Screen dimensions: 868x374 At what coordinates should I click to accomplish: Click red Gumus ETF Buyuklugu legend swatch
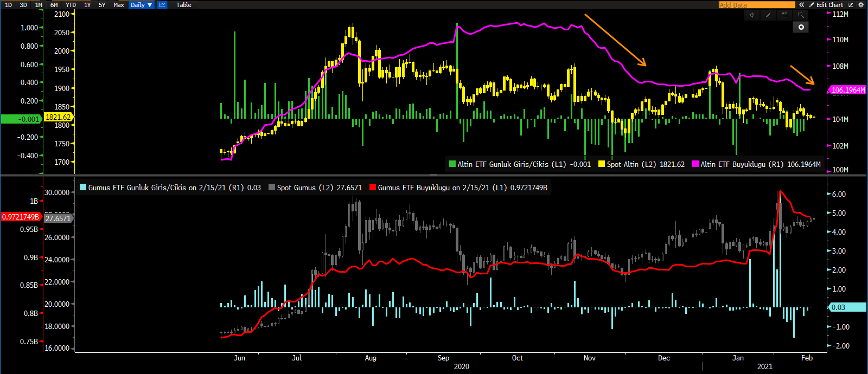[x=373, y=188]
